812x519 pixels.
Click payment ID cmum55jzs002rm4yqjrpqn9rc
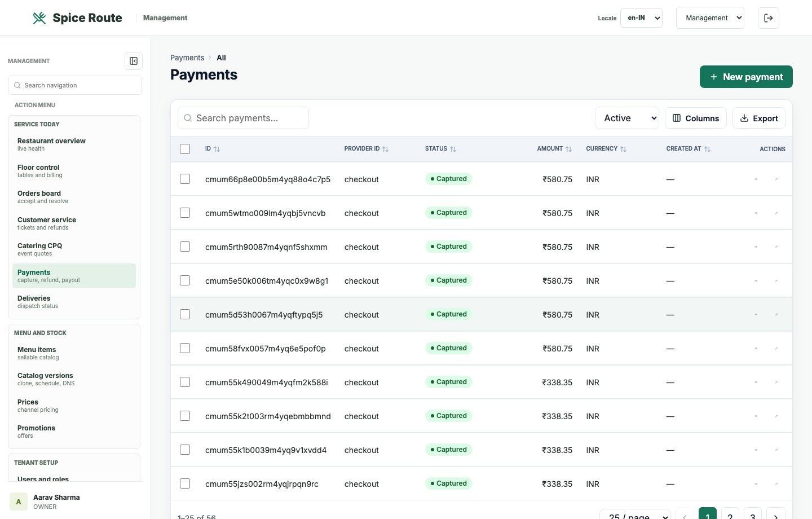(x=262, y=484)
